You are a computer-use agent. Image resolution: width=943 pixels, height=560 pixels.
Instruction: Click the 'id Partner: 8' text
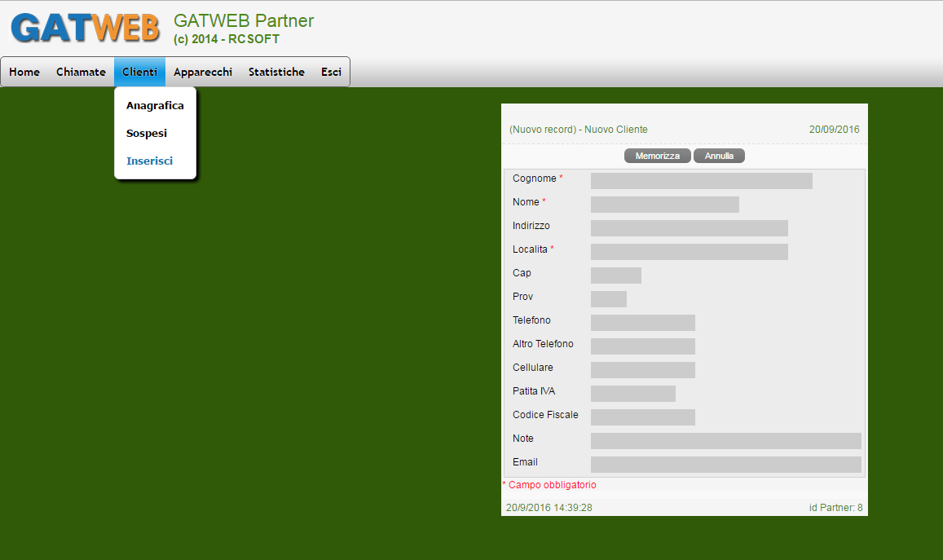[x=836, y=508]
